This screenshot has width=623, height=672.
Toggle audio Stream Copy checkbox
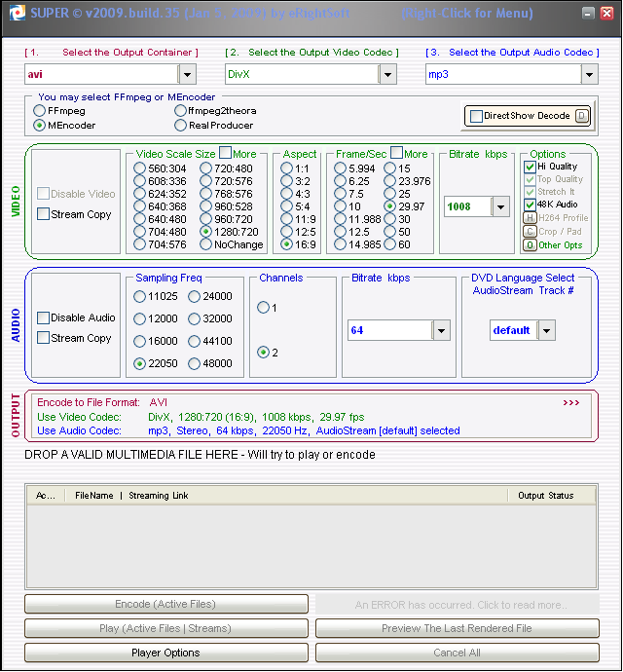tap(43, 338)
